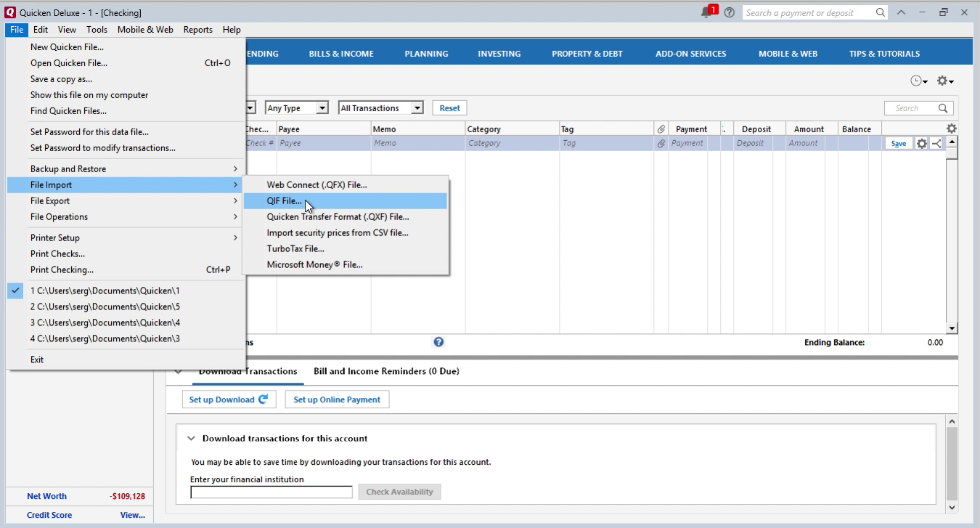The width and height of the screenshot is (980, 528).
Task: Click the Check Availability button
Action: point(399,492)
